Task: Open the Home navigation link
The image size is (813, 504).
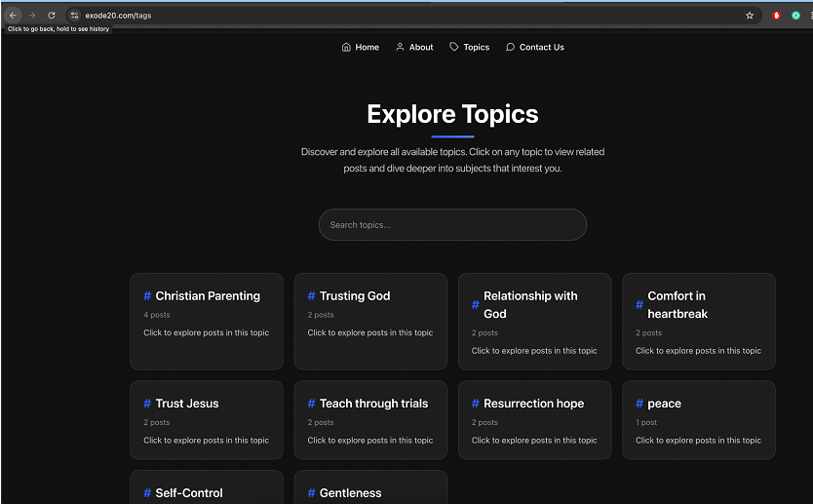Action: tap(361, 47)
